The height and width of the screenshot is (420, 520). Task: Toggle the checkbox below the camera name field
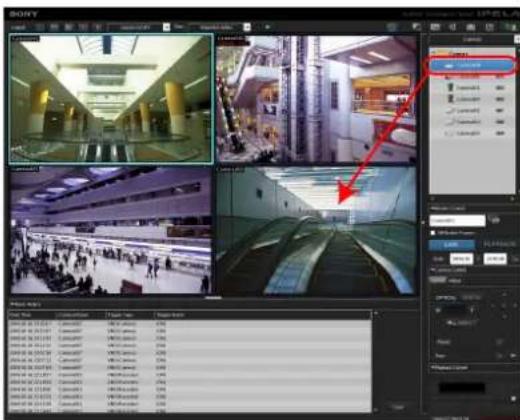[x=433, y=233]
